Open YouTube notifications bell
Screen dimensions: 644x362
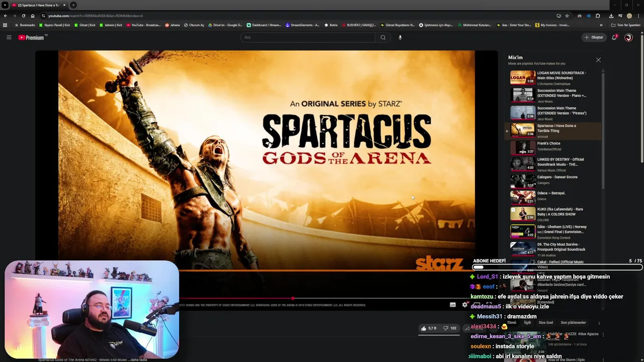tap(614, 37)
